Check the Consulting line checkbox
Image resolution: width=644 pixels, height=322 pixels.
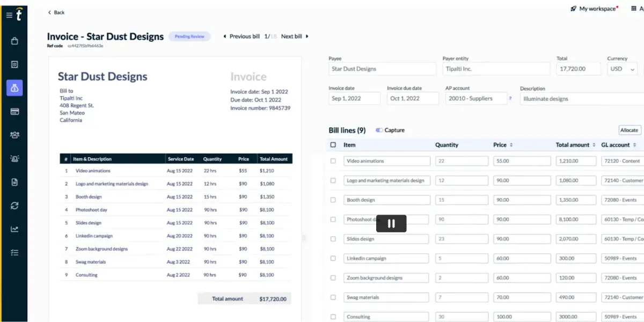(x=333, y=317)
